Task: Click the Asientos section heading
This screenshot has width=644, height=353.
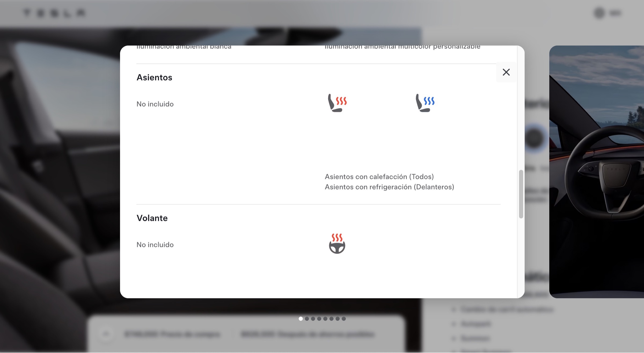Action: [x=154, y=78]
